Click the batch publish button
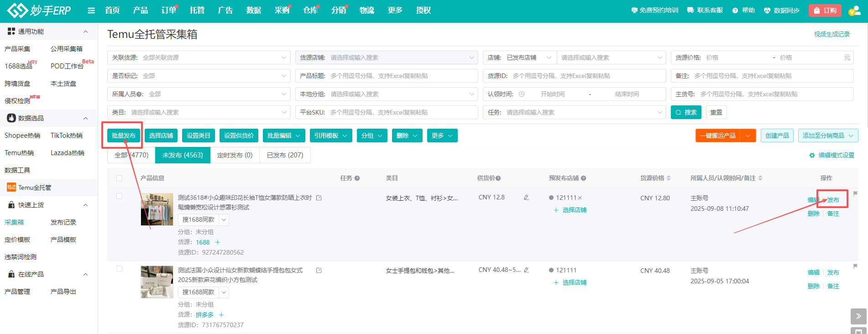 click(124, 136)
